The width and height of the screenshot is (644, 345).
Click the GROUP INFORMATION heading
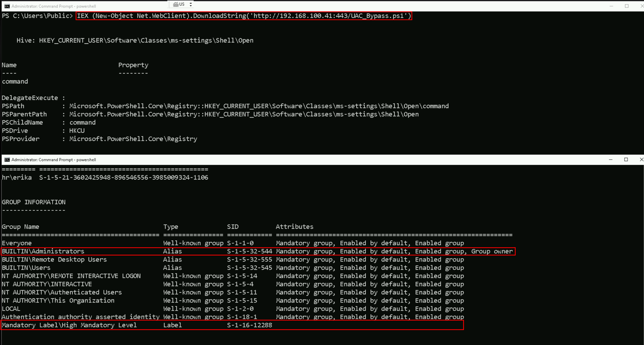tap(34, 202)
